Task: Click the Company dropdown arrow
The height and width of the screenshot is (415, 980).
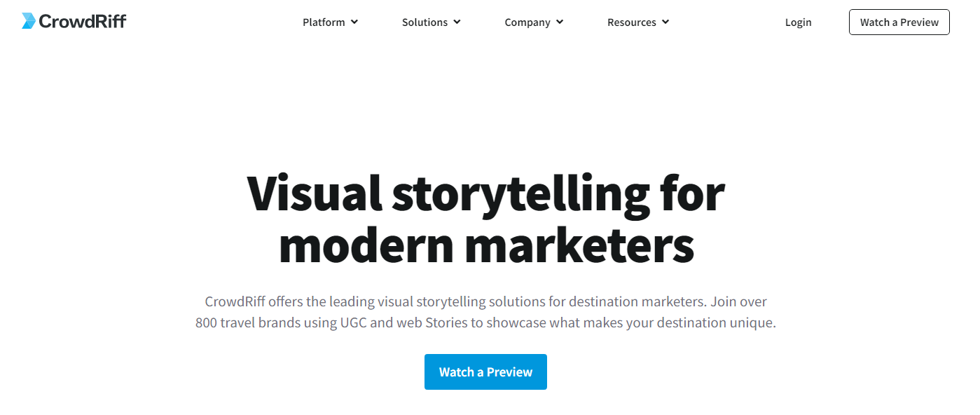Action: [x=560, y=22]
